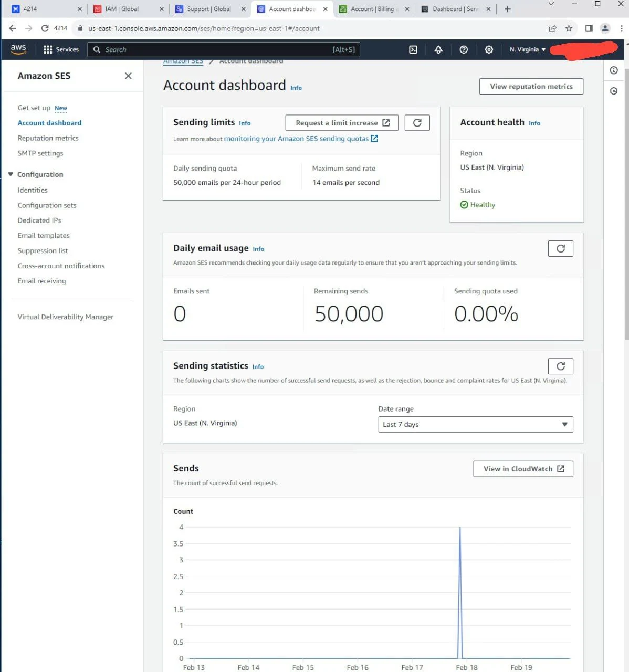Click the View in CloudWatch button
This screenshot has width=629, height=672.
(523, 469)
